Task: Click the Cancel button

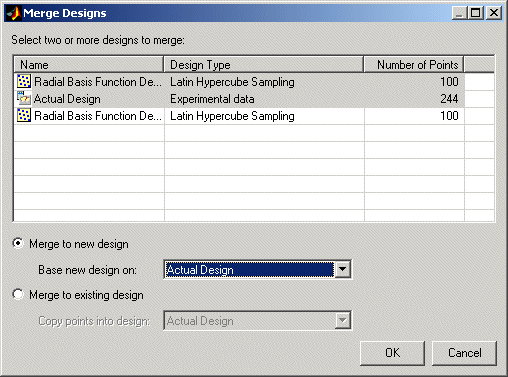Action: pos(464,353)
